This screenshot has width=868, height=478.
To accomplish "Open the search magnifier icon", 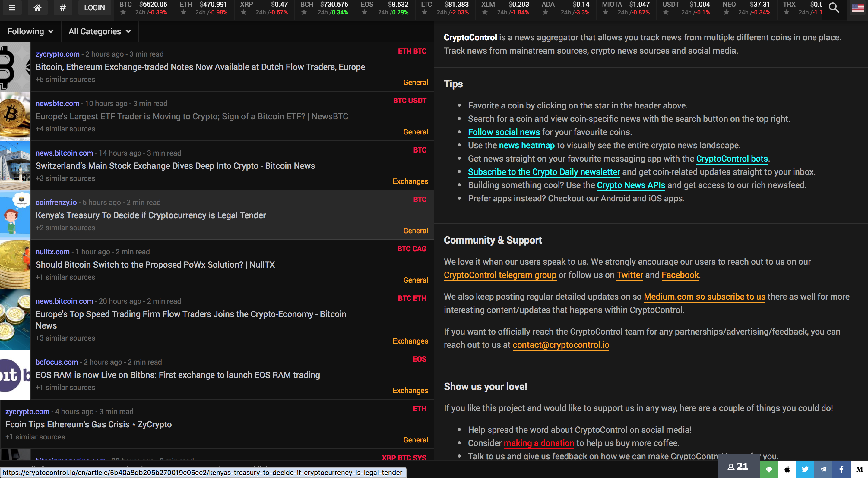I will coord(834,8).
